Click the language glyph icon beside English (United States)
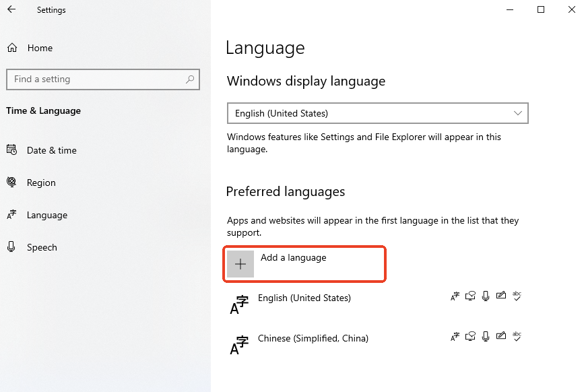 [239, 305]
